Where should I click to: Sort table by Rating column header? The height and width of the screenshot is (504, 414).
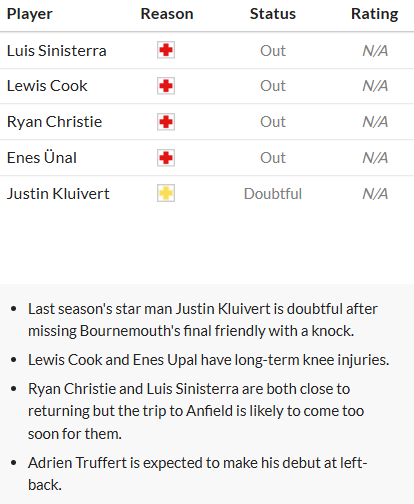[375, 14]
